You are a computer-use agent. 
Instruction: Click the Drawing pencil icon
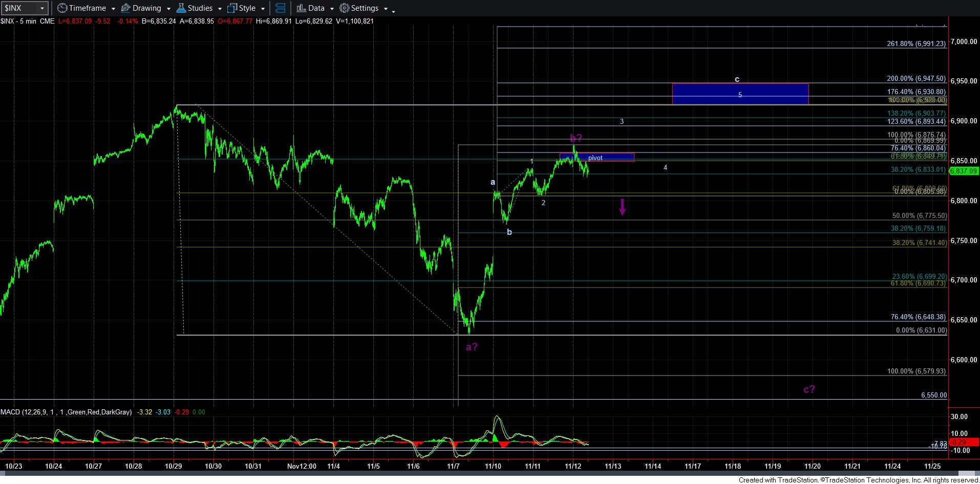(125, 8)
